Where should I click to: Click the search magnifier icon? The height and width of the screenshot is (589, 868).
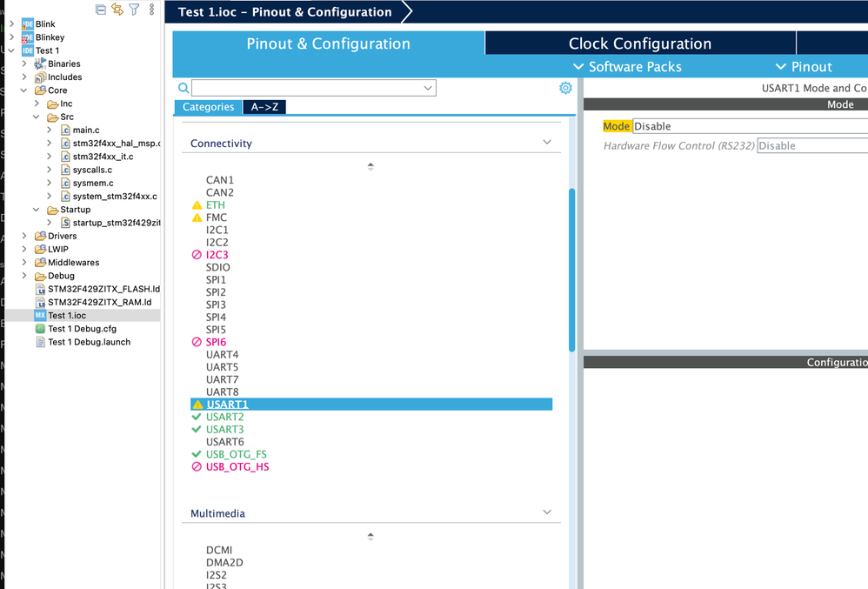pyautogui.click(x=184, y=88)
